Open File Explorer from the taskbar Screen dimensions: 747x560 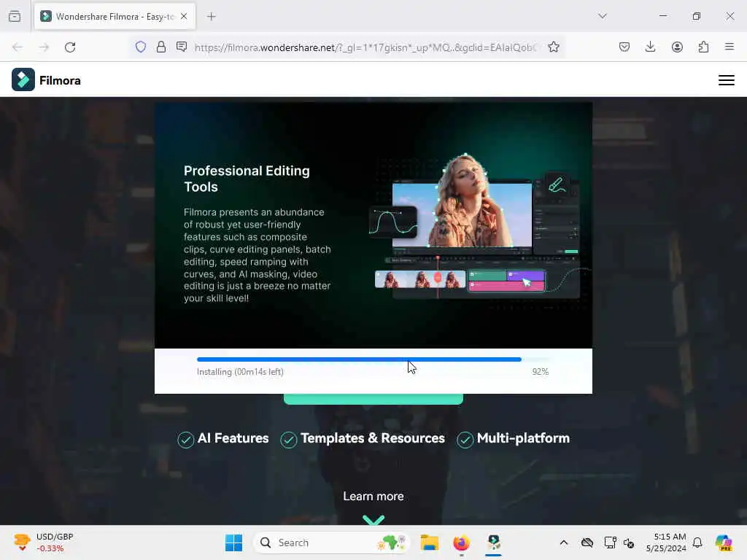[429, 542]
